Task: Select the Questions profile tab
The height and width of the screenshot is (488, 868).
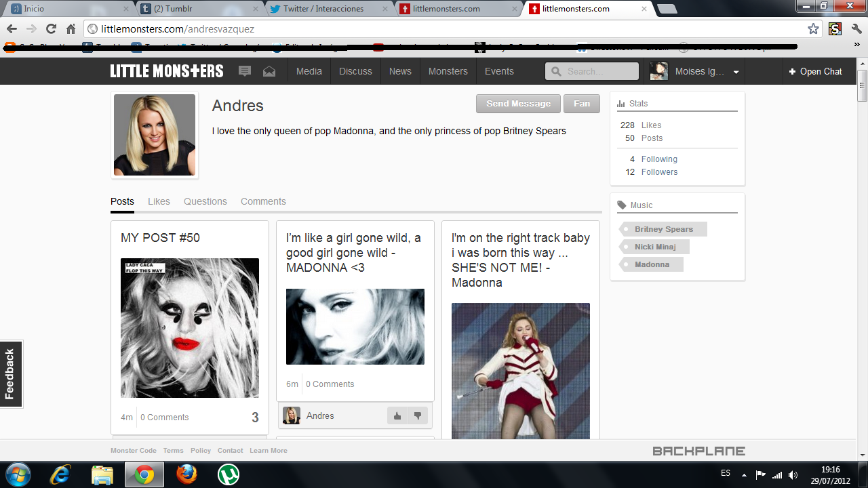Action: coord(205,201)
